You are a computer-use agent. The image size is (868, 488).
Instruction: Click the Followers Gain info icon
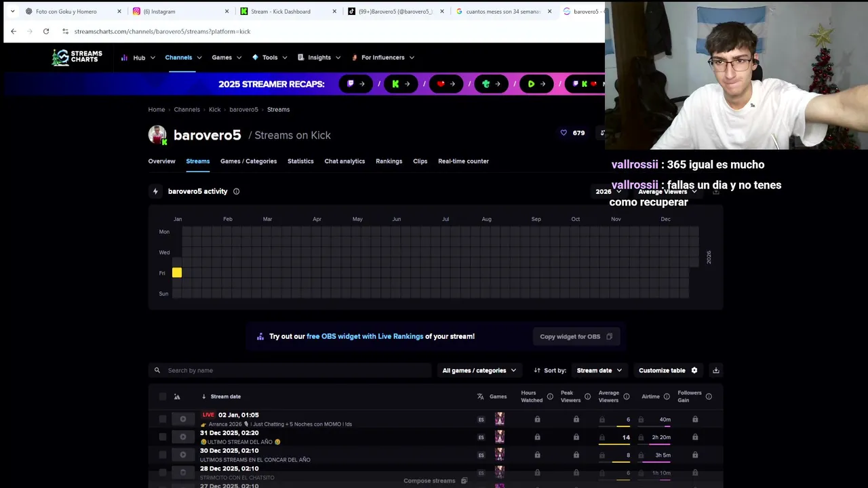coord(709,396)
